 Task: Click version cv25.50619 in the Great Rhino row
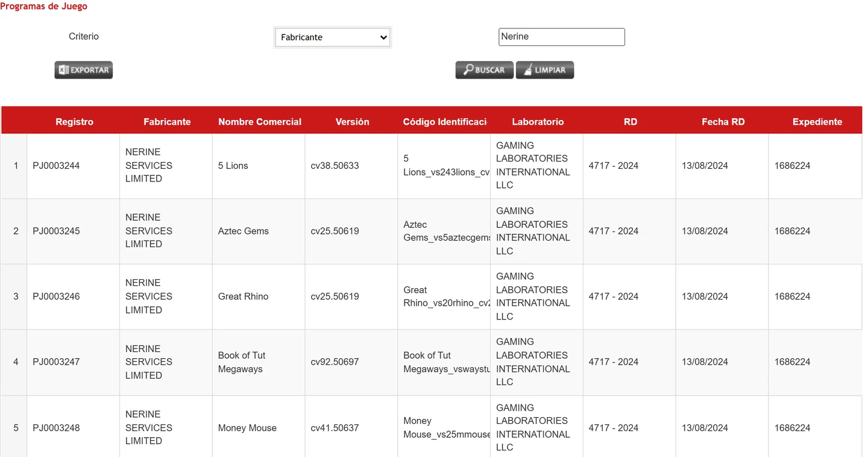point(335,297)
